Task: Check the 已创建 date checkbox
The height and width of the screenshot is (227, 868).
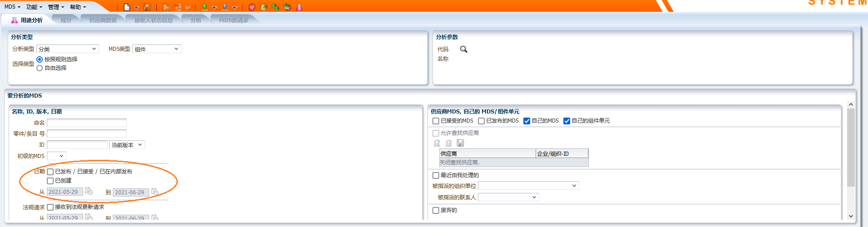Action: point(50,181)
